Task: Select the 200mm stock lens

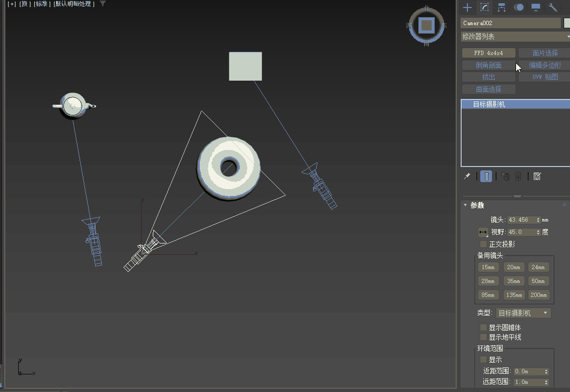Action: click(538, 295)
